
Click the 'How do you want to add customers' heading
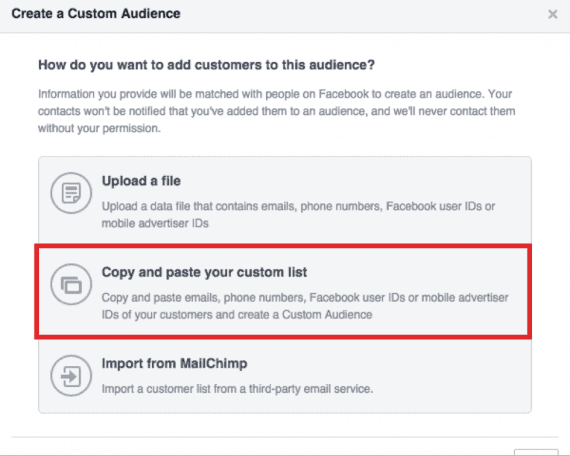coord(206,65)
